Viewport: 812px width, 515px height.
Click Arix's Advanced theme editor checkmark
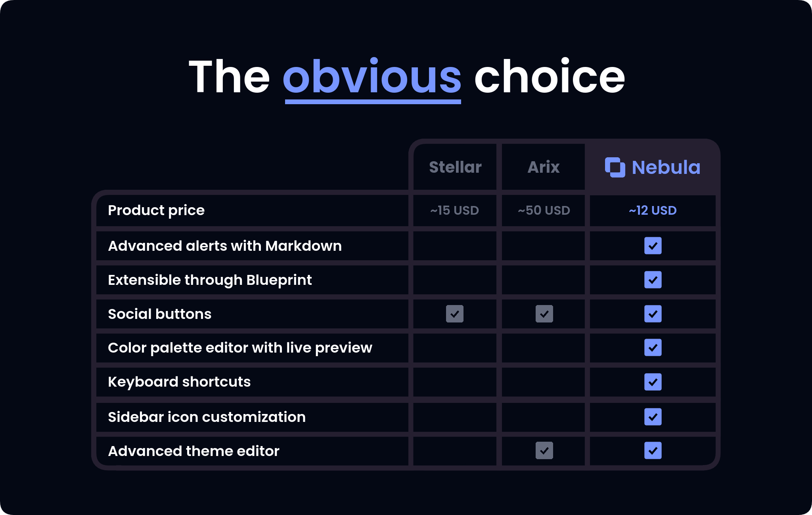(544, 450)
